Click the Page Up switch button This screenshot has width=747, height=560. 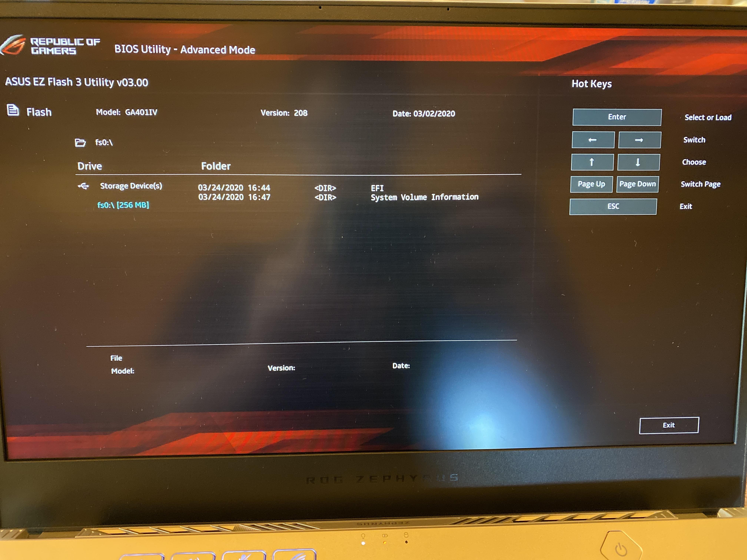[x=591, y=184]
